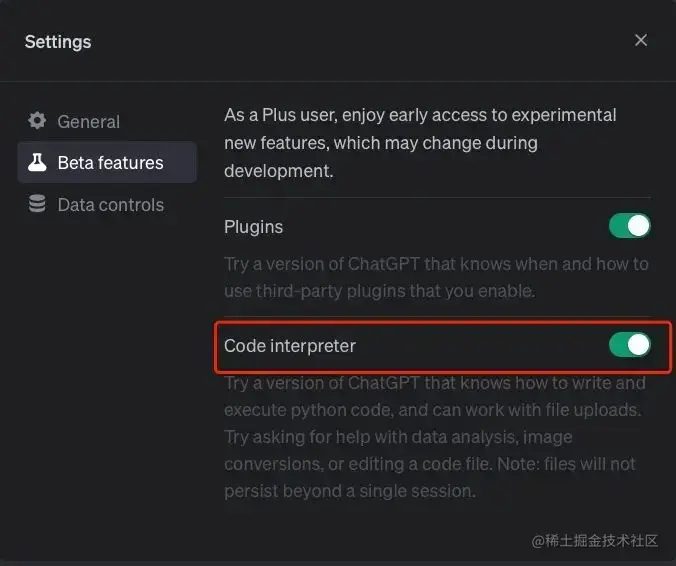This screenshot has height=566, width=676.
Task: Turn off the Code interpreter toggle
Action: pyautogui.click(x=629, y=345)
